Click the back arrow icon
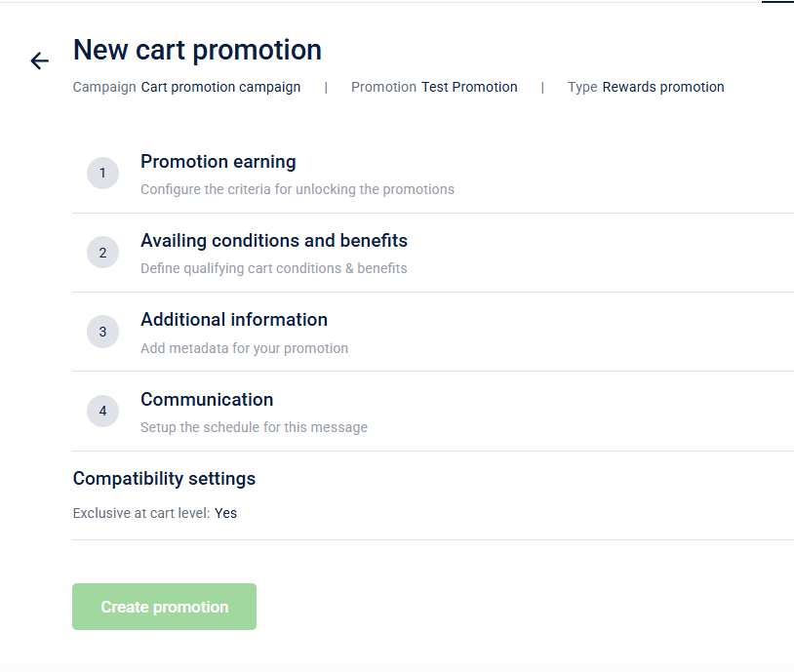 click(x=39, y=60)
